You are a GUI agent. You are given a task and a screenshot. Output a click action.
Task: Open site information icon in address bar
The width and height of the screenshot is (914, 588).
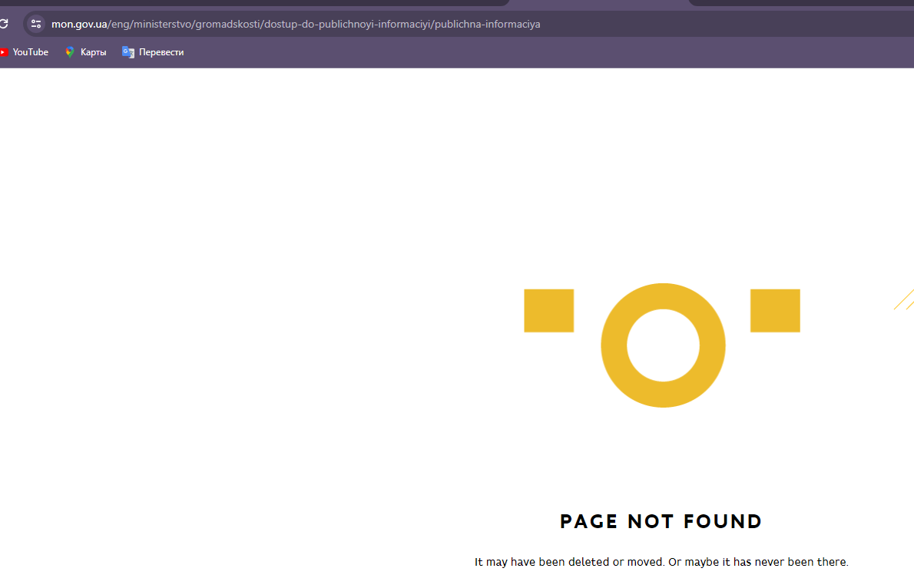click(36, 24)
